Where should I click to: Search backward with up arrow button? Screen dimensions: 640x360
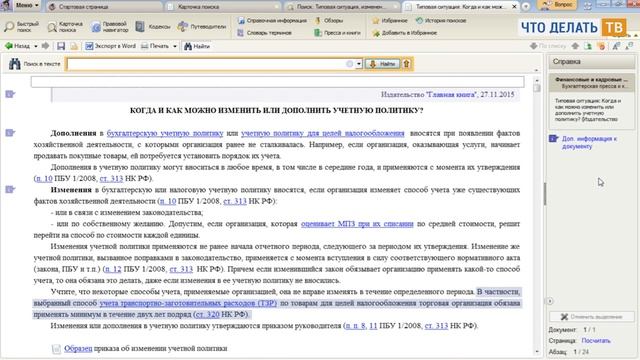click(x=407, y=64)
